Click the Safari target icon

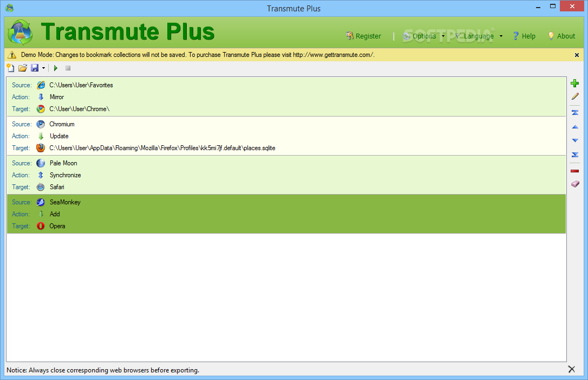[x=41, y=187]
